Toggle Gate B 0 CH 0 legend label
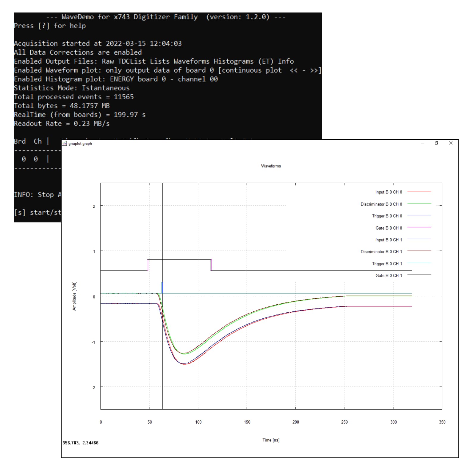This screenshot has width=476, height=476. tap(389, 228)
